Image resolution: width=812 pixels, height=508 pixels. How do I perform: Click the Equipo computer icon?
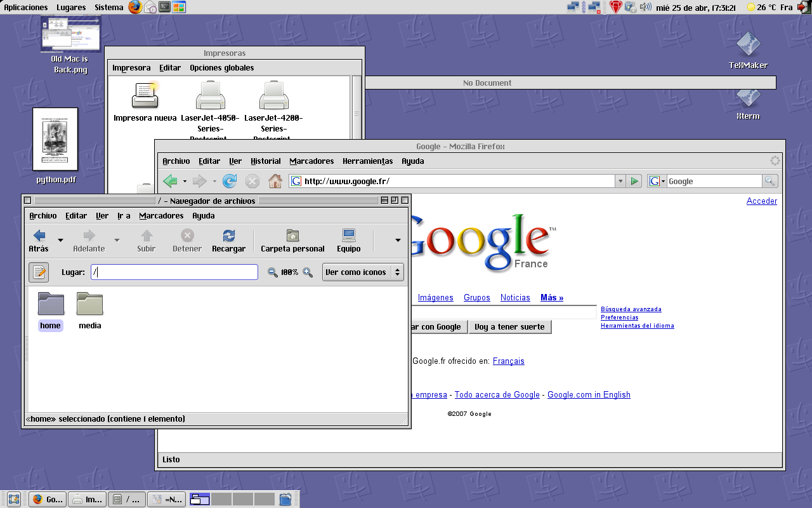pos(349,236)
